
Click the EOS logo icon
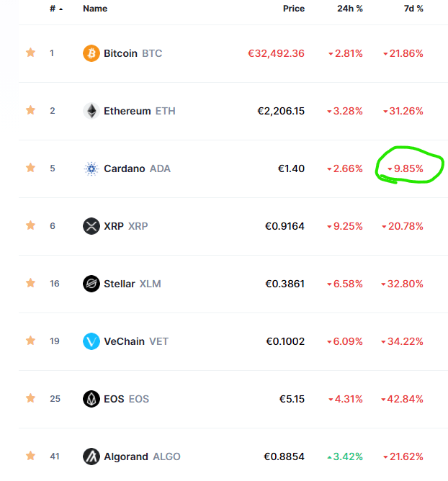[x=91, y=399]
